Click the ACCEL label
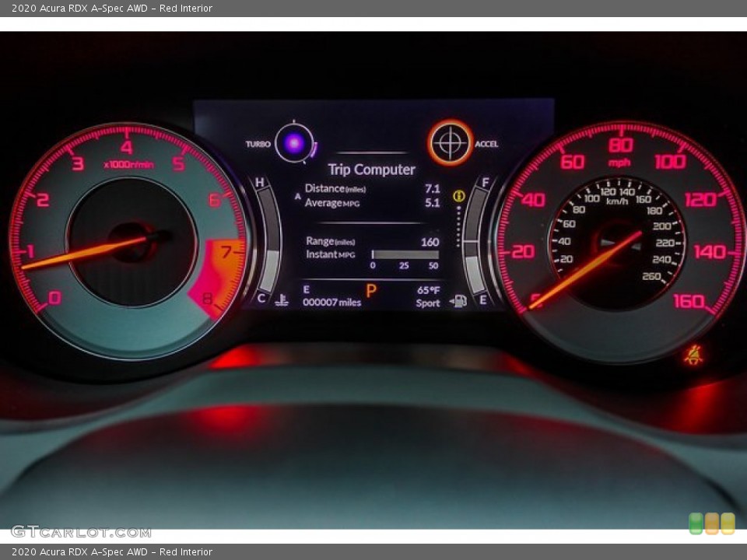The height and width of the screenshot is (560, 747). click(x=486, y=144)
